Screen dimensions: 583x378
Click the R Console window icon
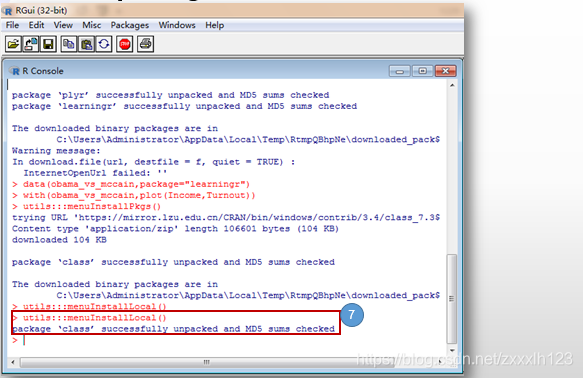point(15,71)
